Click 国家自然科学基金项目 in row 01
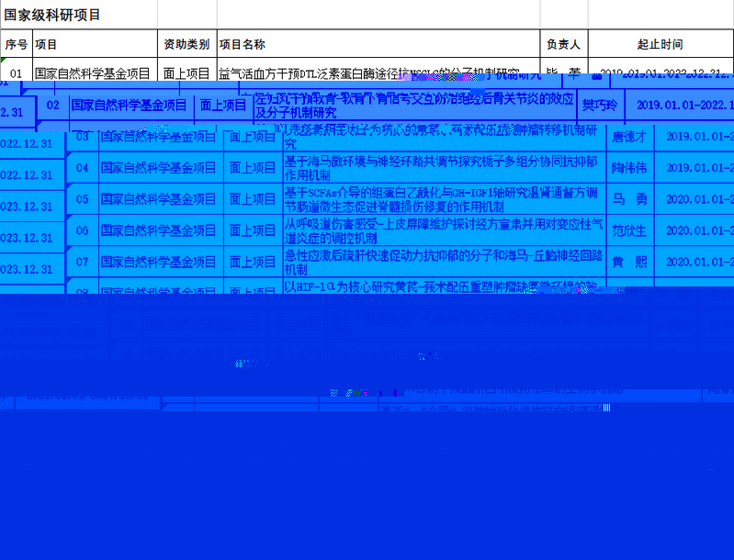Image resolution: width=734 pixels, height=560 pixels. click(x=92, y=72)
